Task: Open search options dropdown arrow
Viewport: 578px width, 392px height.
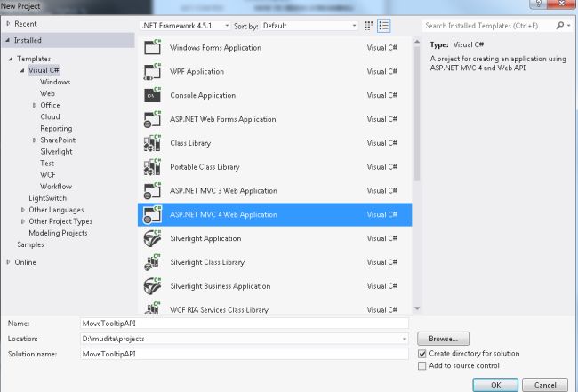Action: (569, 26)
